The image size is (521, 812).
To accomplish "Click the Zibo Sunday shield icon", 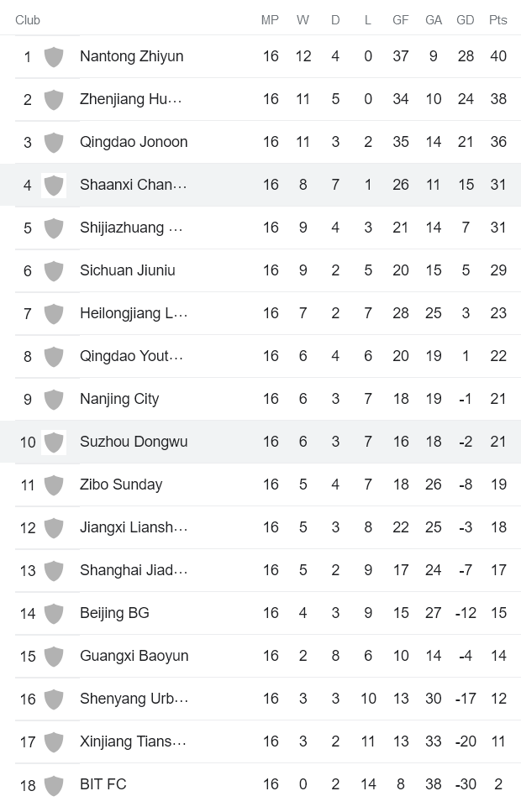I will click(x=55, y=484).
